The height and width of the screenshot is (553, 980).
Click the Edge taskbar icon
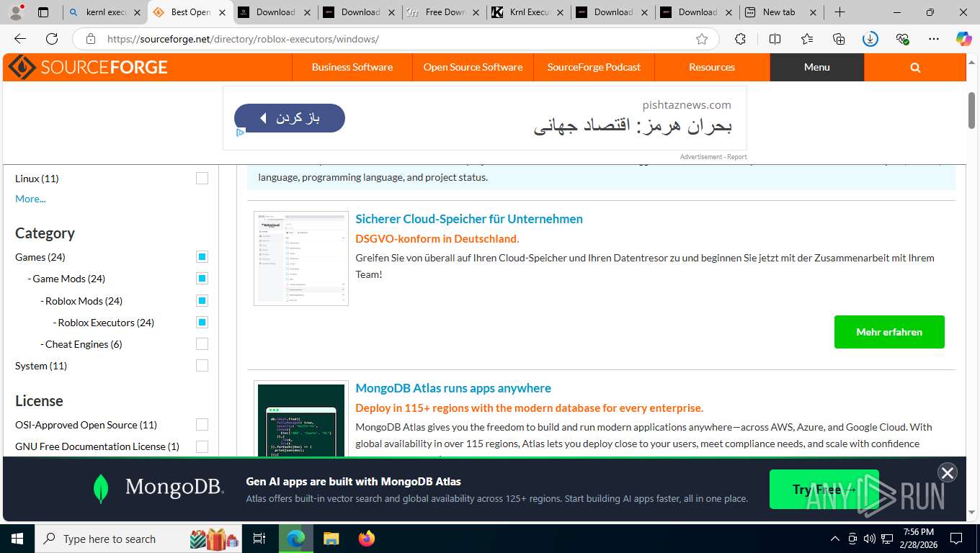pyautogui.click(x=296, y=539)
